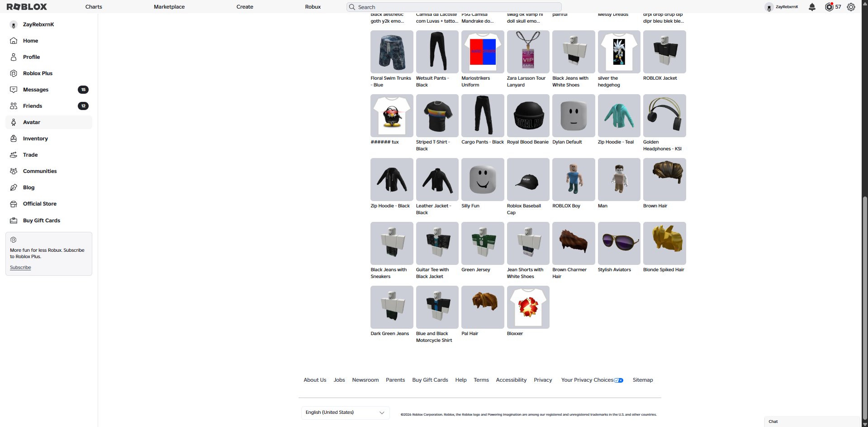The image size is (868, 427).
Task: Click the Messages sidebar icon
Action: point(14,90)
